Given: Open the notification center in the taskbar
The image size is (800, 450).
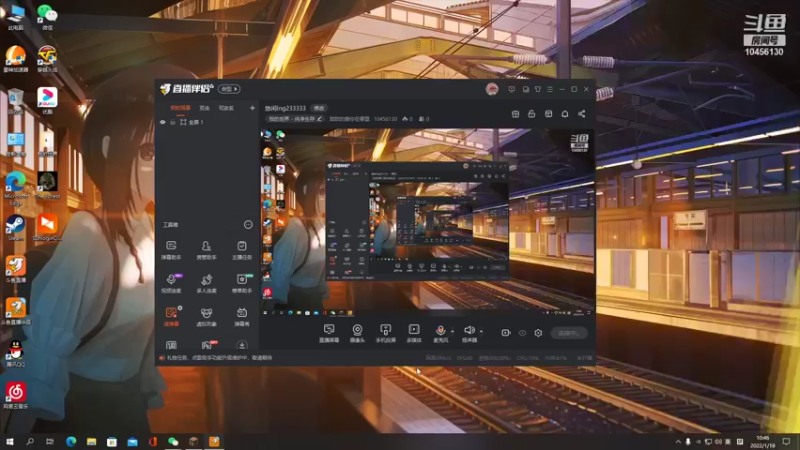Looking at the screenshot, I should click(786, 441).
